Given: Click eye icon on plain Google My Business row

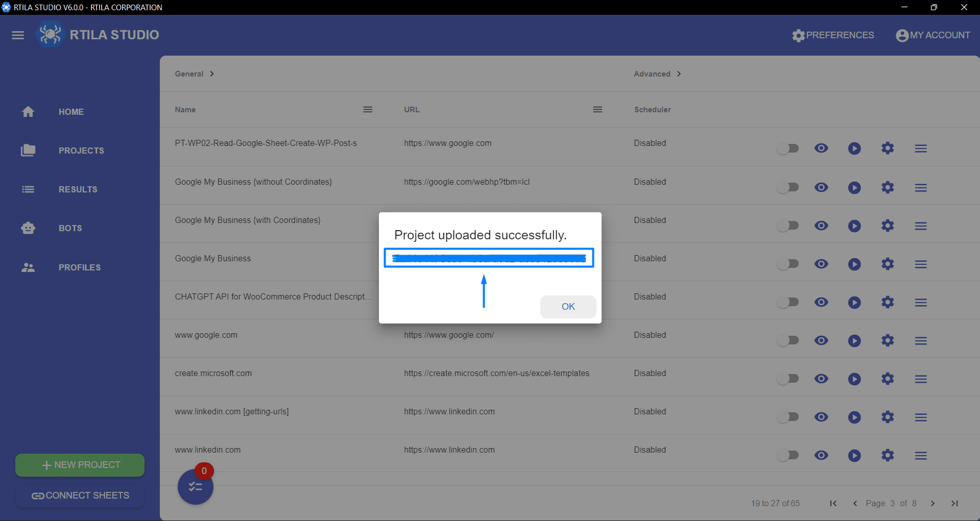Looking at the screenshot, I should [821, 264].
